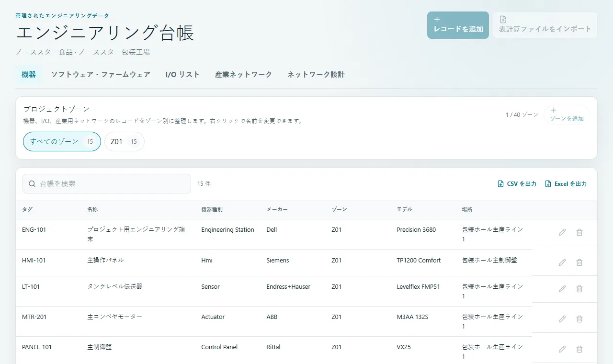Screen dimensions: 613x364
Task: Open the I/O リスト tab
Action: 182,75
